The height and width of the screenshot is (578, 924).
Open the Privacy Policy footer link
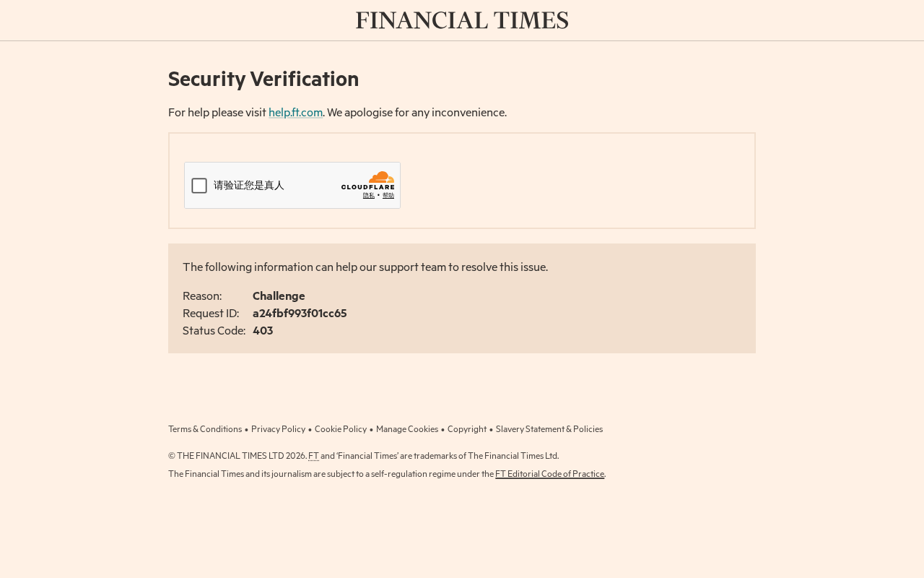pyautogui.click(x=278, y=429)
